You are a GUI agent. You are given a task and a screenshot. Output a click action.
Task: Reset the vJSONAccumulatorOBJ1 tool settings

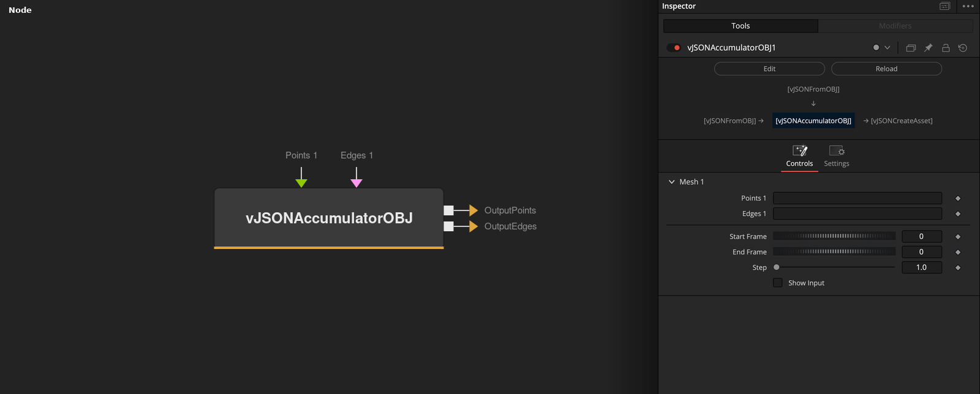click(x=963, y=48)
